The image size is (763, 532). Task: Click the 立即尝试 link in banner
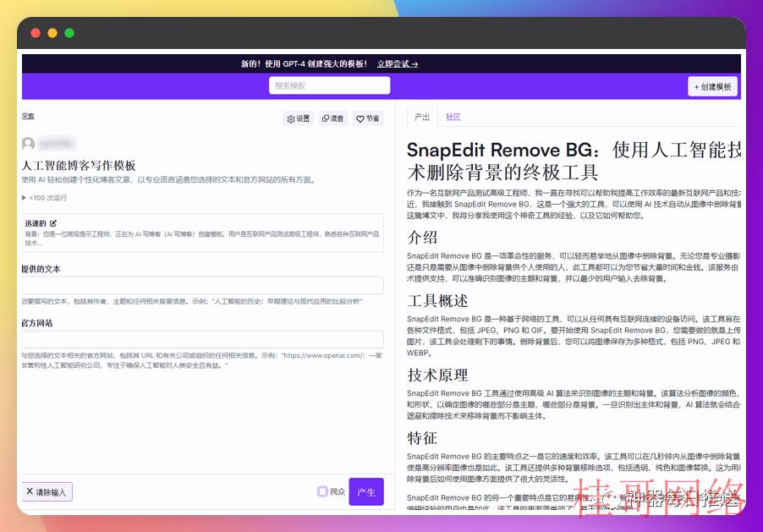pos(397,63)
